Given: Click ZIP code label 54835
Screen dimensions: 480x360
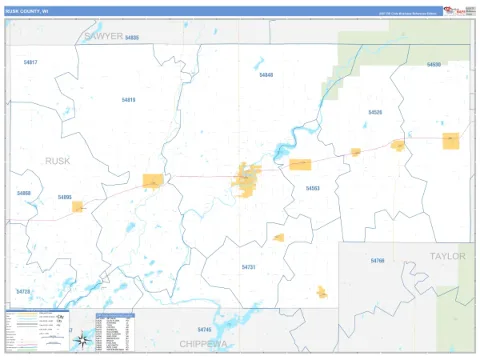Looking at the screenshot, I should point(132,38).
